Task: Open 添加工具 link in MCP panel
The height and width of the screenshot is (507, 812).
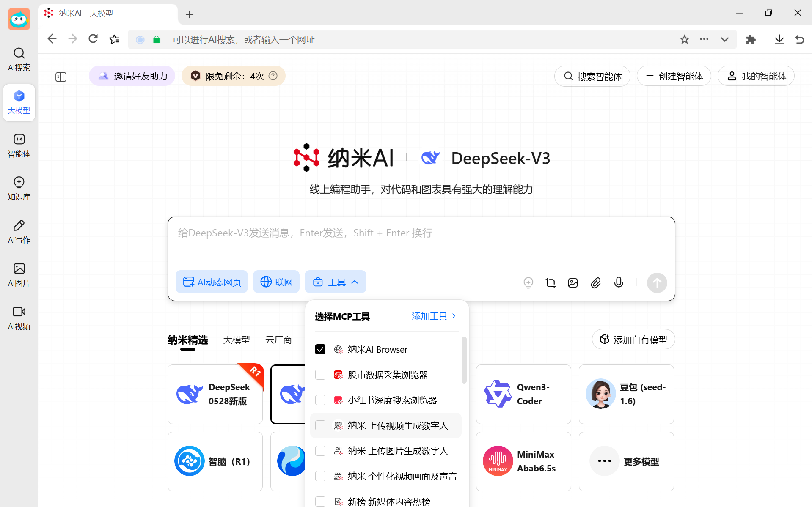Action: [434, 316]
